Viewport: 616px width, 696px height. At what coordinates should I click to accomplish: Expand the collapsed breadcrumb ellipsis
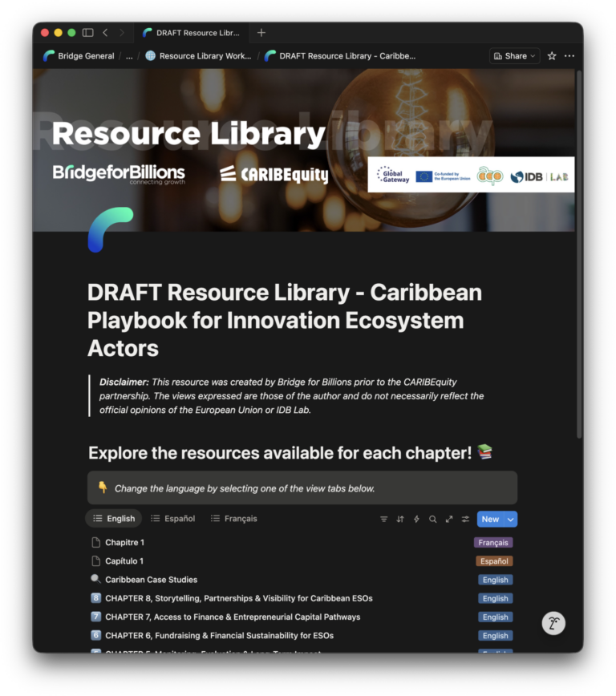click(129, 56)
